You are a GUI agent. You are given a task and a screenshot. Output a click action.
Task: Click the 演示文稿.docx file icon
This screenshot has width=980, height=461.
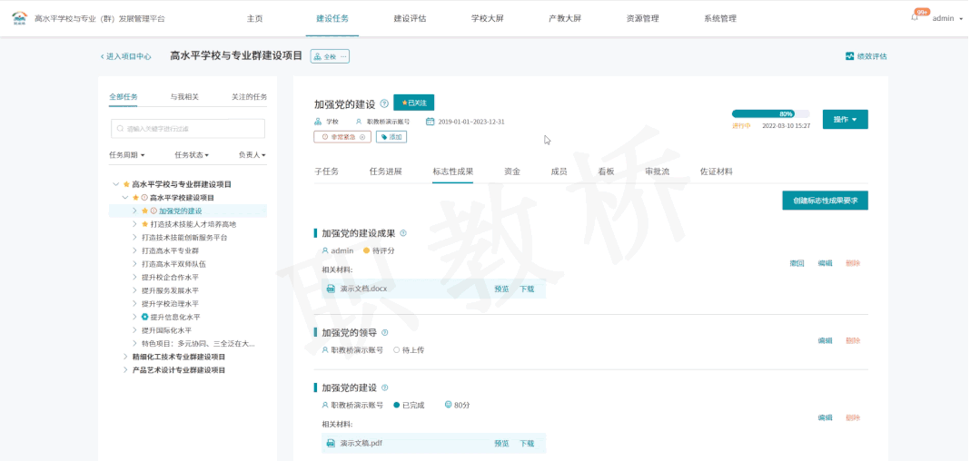pyautogui.click(x=331, y=289)
